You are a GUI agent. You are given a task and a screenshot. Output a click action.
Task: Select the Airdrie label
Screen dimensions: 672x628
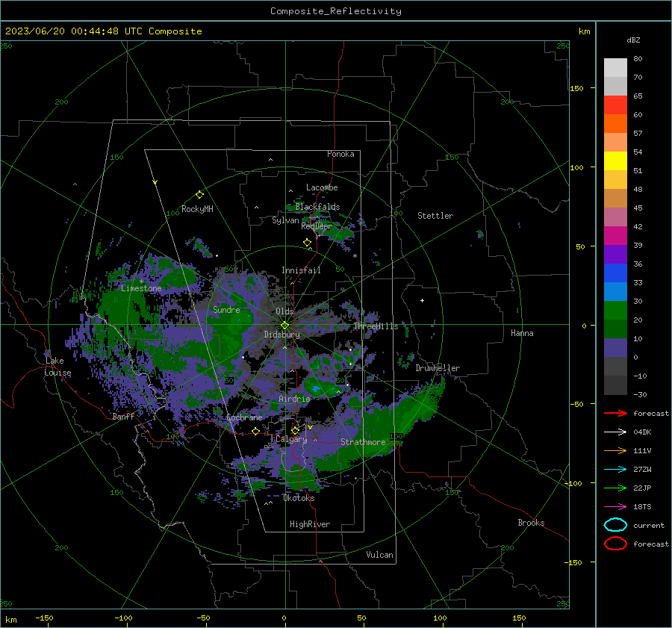294,399
